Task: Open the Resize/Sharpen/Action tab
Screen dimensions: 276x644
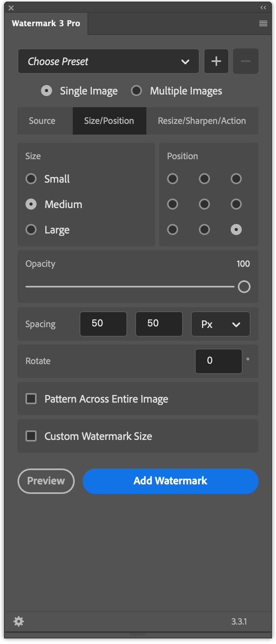Action: pyautogui.click(x=202, y=121)
